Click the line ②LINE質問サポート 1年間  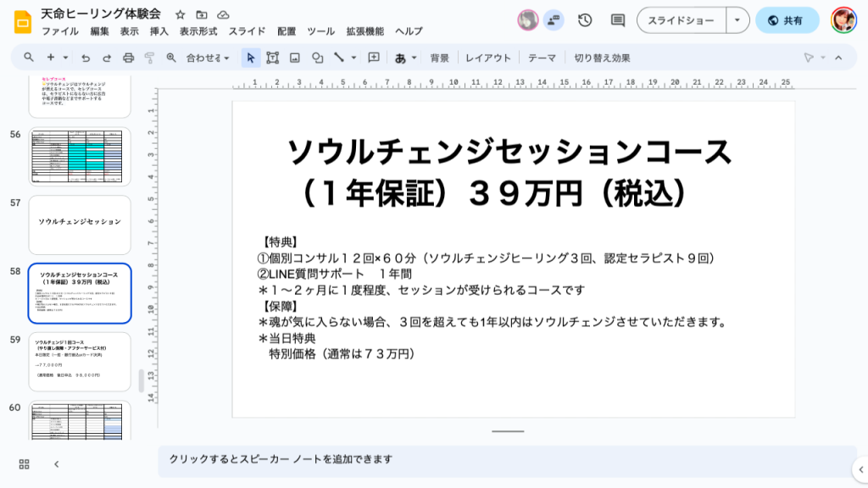[334, 274]
